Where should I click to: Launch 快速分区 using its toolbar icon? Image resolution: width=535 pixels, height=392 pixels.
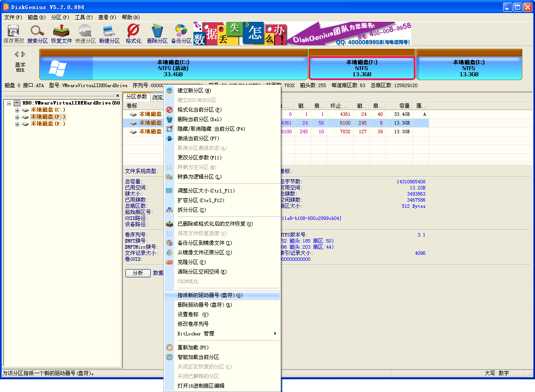(x=85, y=34)
